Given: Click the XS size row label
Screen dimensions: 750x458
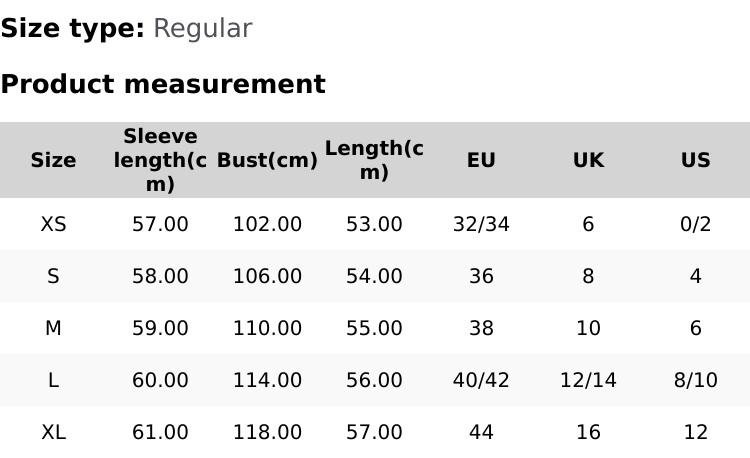Looking at the screenshot, I should tap(53, 224).
